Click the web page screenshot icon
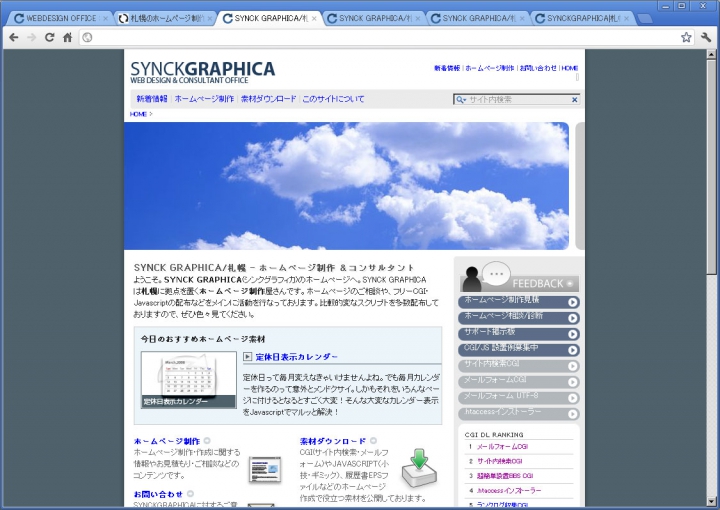720x510 pixels. (264, 470)
